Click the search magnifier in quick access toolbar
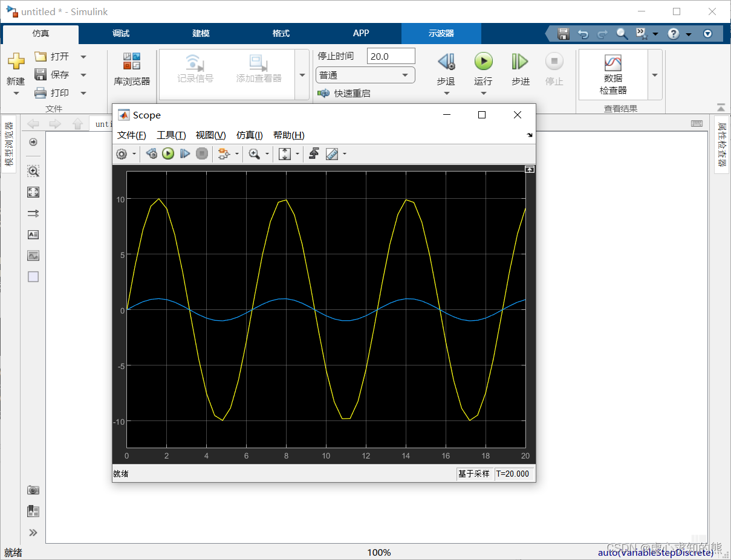The height and width of the screenshot is (560, 731). (x=622, y=34)
